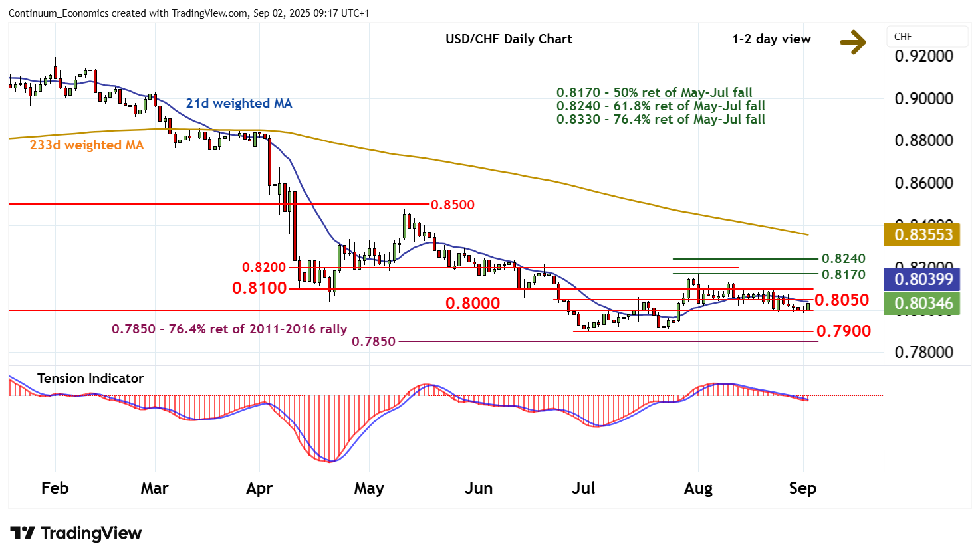980x558 pixels.
Task: Click the Continuum_Economics header caption
Action: pyautogui.click(x=189, y=13)
